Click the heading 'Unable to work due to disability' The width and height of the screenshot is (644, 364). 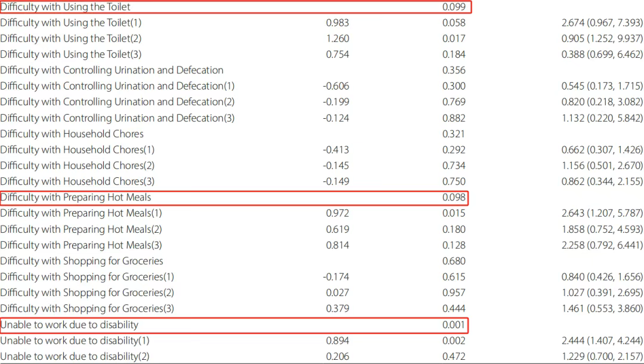[x=69, y=325]
